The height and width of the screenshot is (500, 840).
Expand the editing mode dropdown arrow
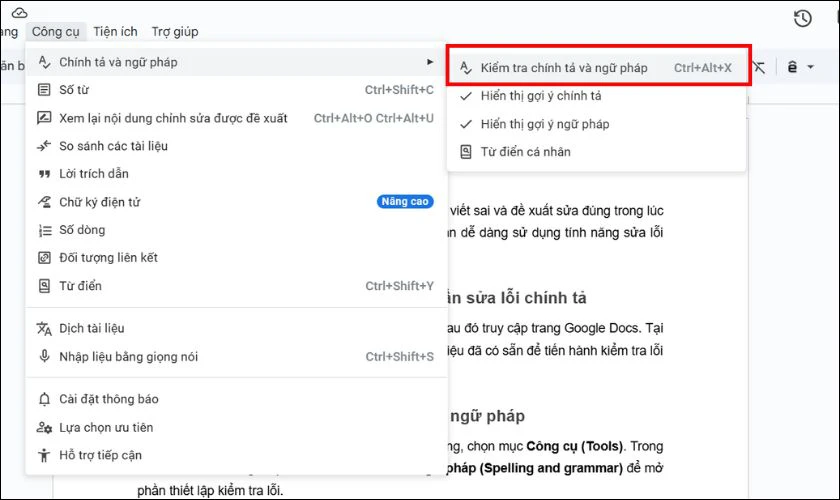point(811,67)
